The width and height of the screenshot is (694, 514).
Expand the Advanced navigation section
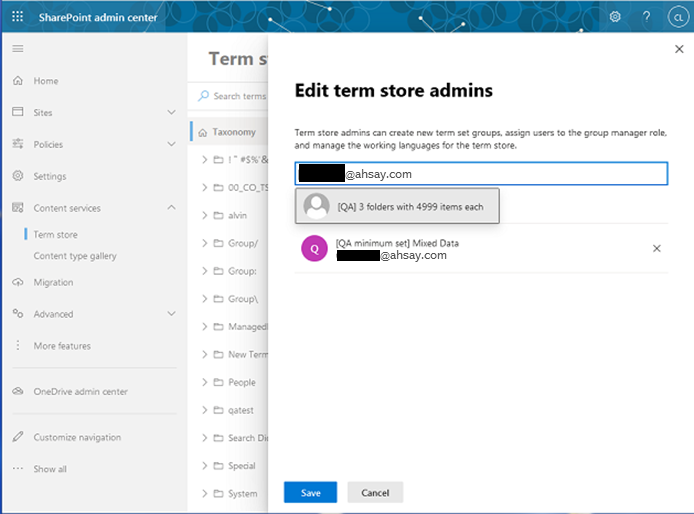click(171, 314)
